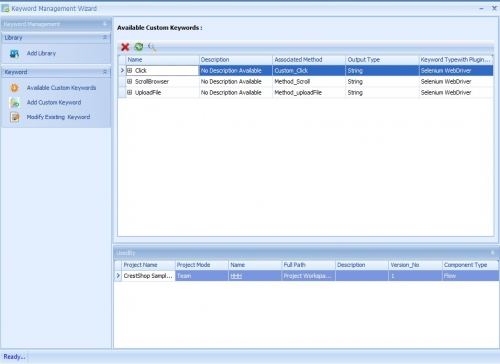Click the magnifier search icon in toolbar
This screenshot has height=364, width=500.
152,47
